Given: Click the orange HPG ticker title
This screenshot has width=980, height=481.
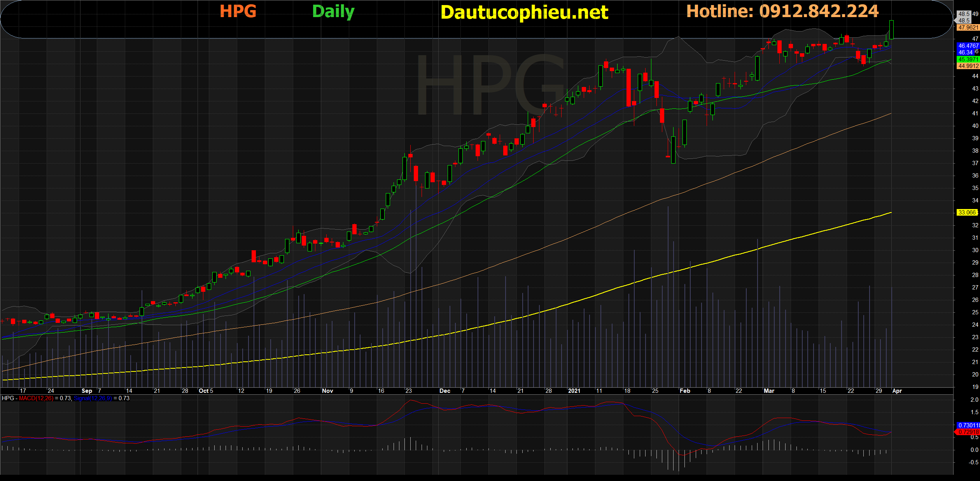Looking at the screenshot, I should [x=238, y=11].
